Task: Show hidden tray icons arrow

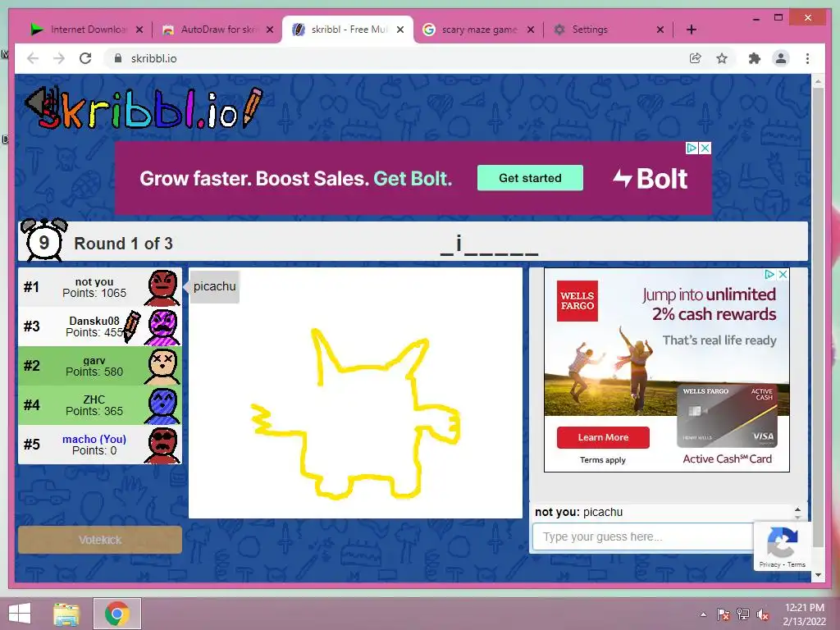Action: (x=703, y=614)
